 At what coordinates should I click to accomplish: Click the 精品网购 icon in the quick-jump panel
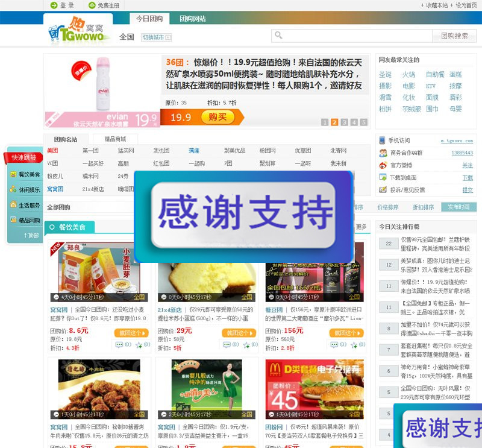13,219
